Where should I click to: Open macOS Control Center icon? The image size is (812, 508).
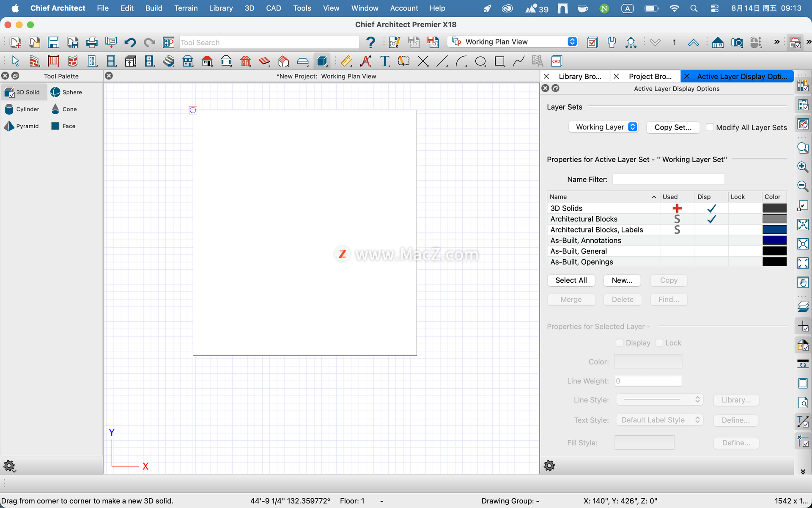coord(714,8)
